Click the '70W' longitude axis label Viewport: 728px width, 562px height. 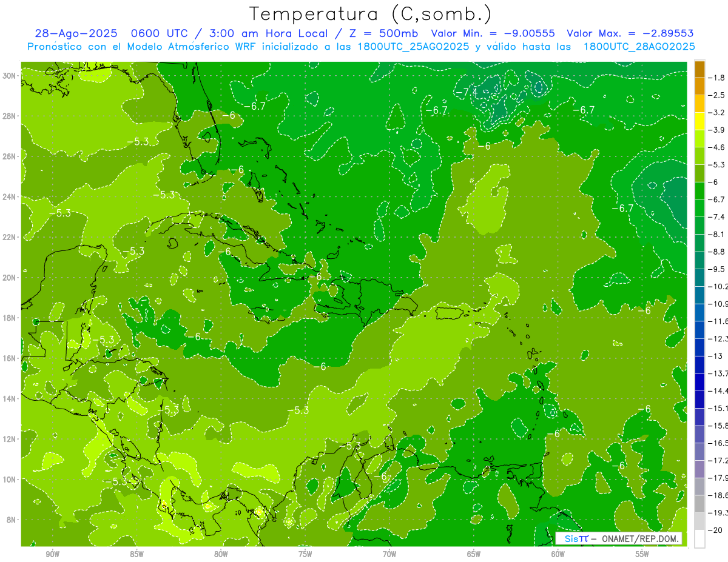coord(389,555)
